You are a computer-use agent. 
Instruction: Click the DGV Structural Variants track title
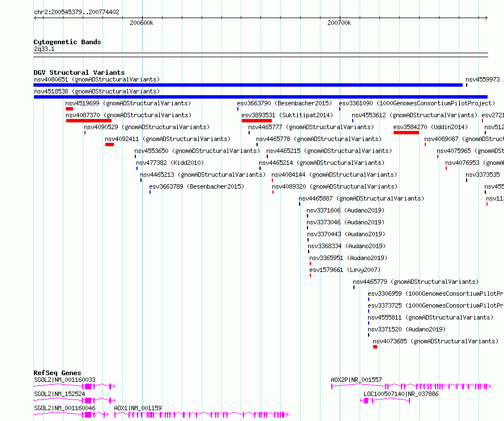[x=79, y=73]
